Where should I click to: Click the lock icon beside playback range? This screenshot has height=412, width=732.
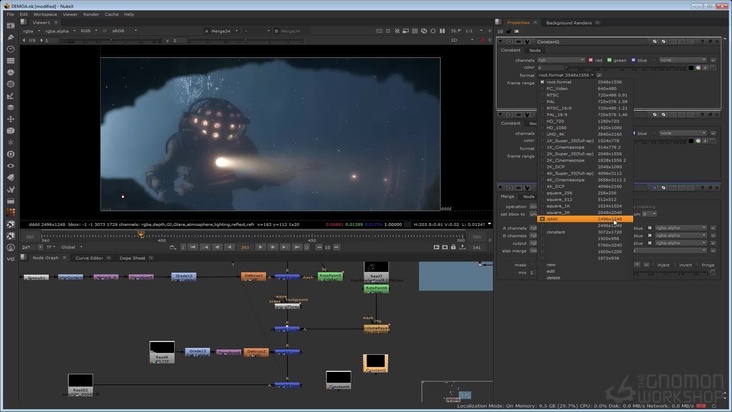(453, 247)
